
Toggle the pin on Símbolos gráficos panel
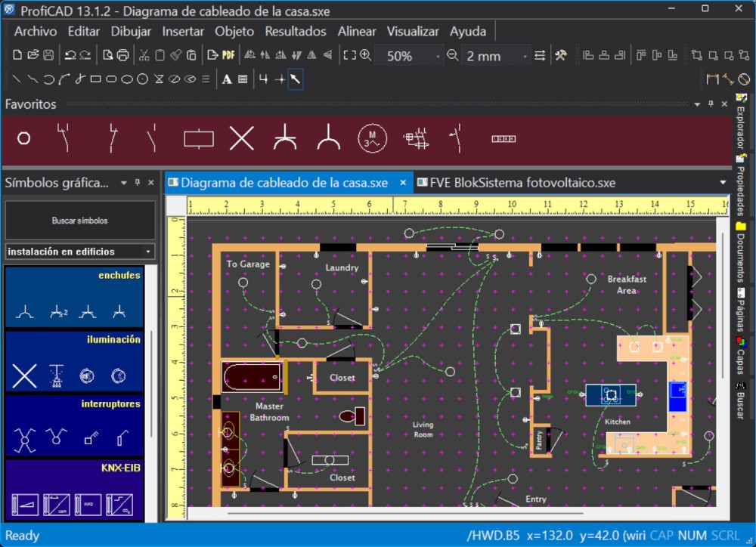click(x=138, y=183)
